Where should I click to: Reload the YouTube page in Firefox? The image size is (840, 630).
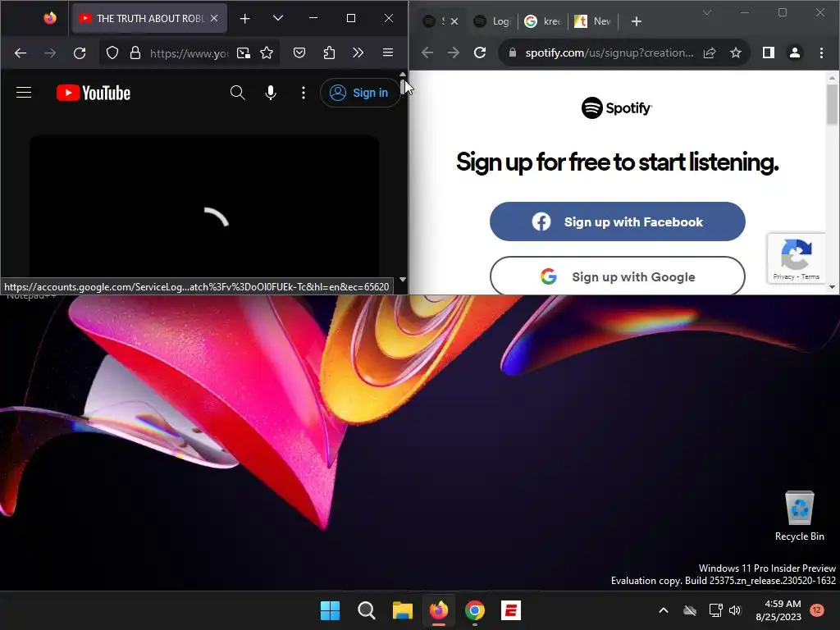tap(80, 53)
